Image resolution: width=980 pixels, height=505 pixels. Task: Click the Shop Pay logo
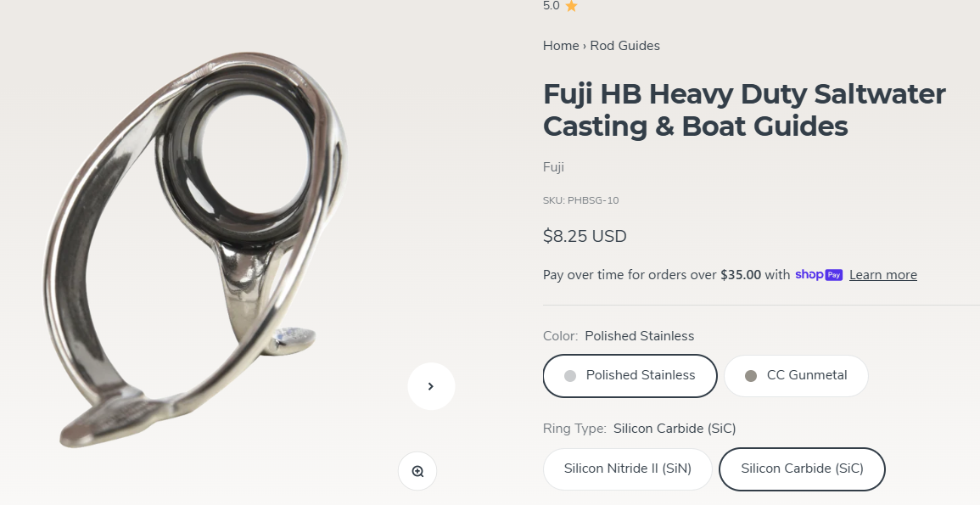(x=819, y=275)
